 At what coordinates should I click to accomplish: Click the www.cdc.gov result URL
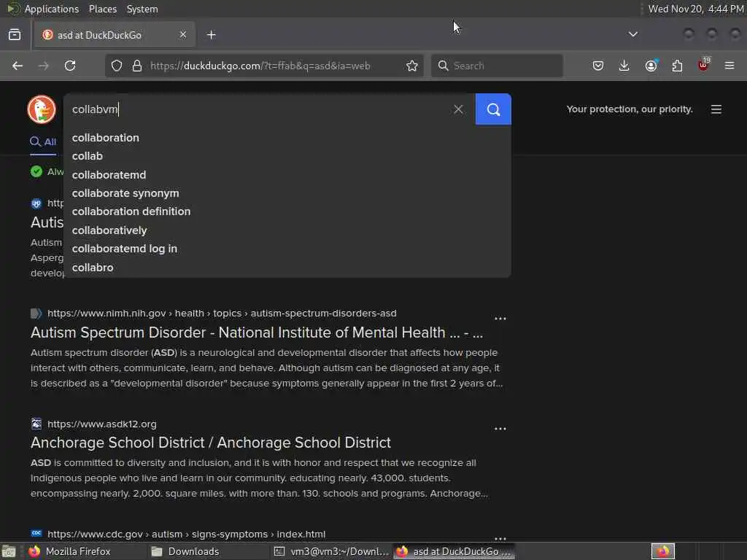[186, 534]
